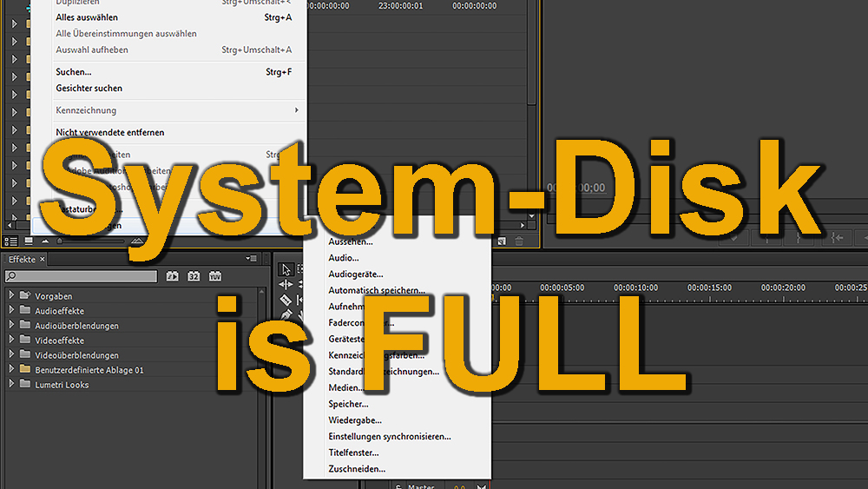868x489 pixels.
Task: Open Audiogeräte... preferences
Action: 355,274
